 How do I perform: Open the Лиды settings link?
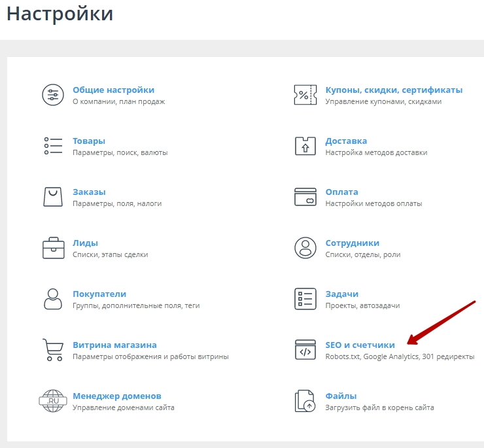[x=85, y=243]
